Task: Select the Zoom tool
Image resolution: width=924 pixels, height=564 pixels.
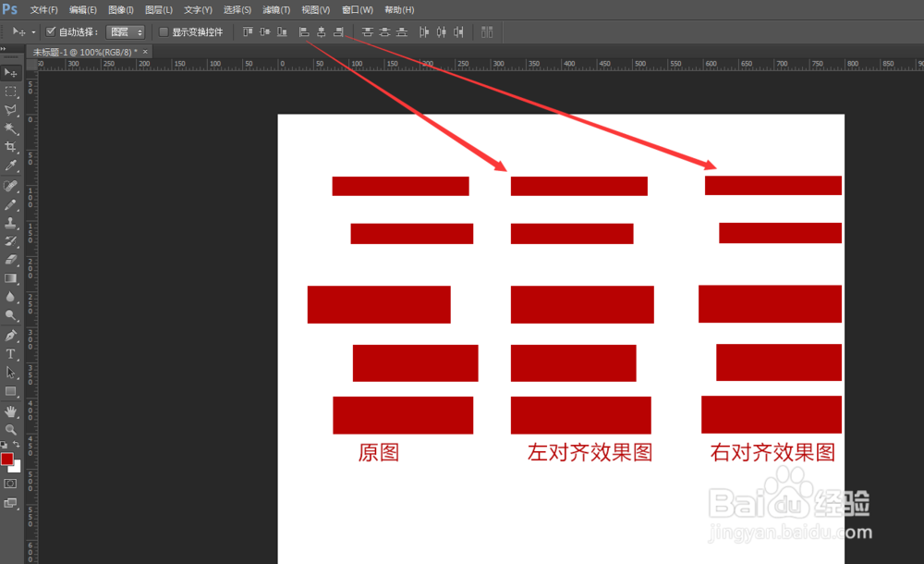Action: click(x=11, y=428)
